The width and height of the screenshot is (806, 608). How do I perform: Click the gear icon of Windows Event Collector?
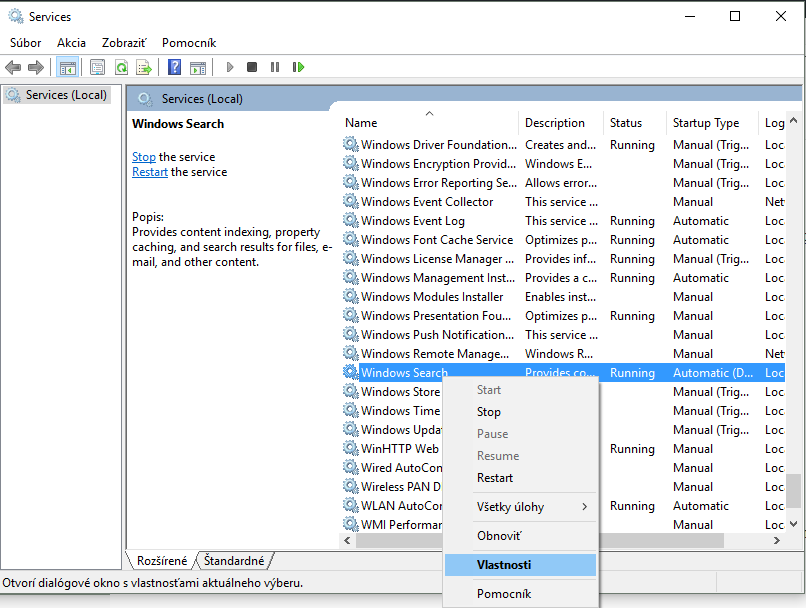pos(351,201)
